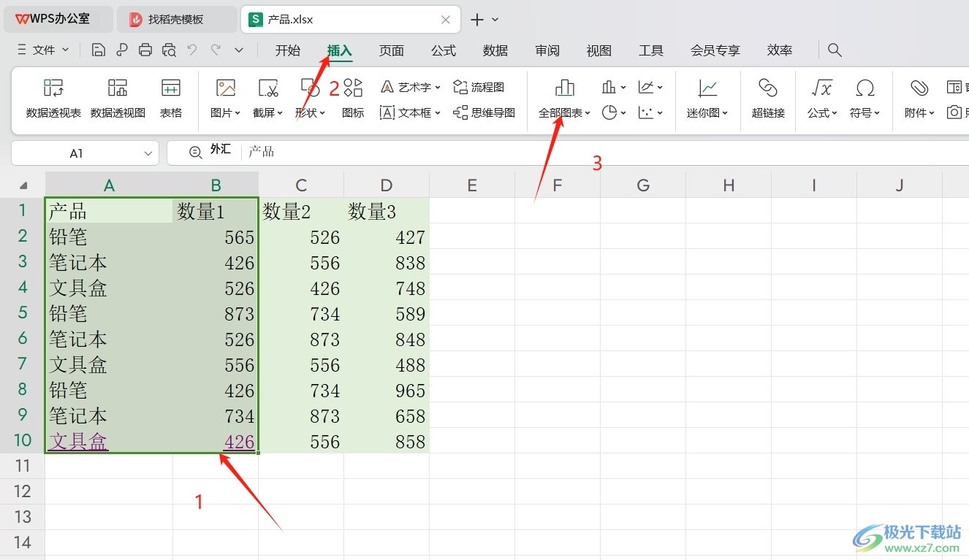Click the Save icon in quick toolbar
969x560 pixels.
(x=99, y=50)
